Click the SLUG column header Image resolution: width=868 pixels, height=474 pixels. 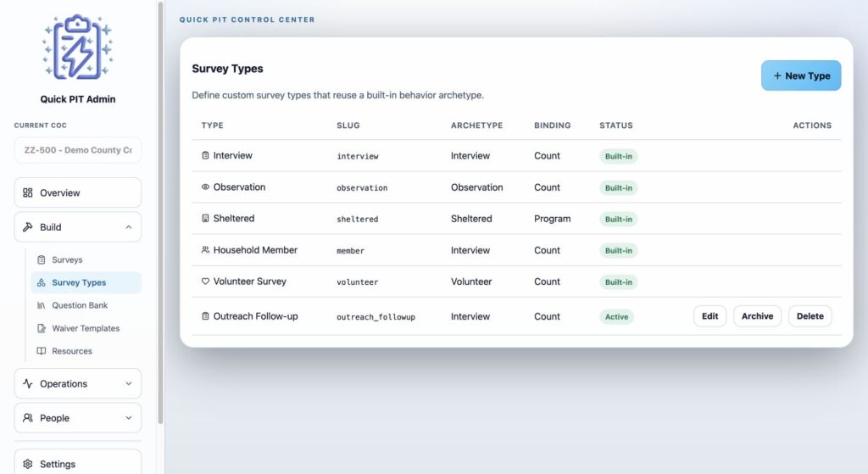[348, 125]
